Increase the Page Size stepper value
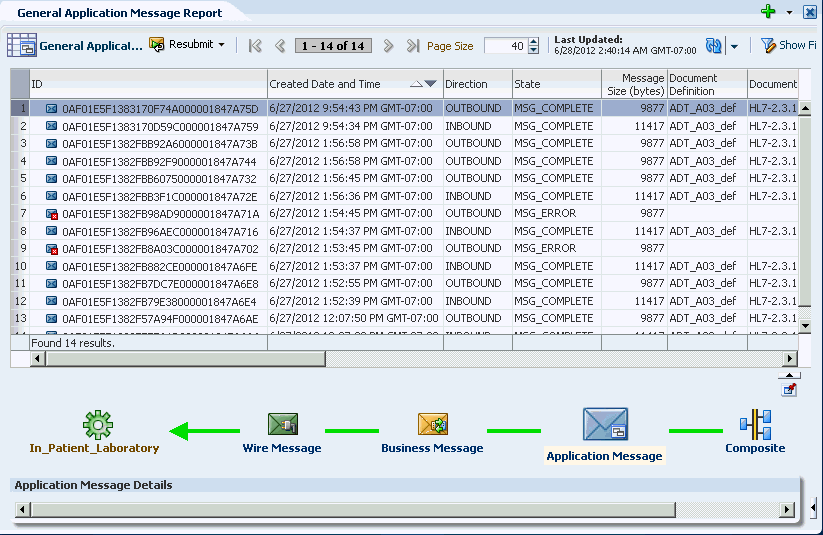This screenshot has width=823, height=535. tap(533, 42)
